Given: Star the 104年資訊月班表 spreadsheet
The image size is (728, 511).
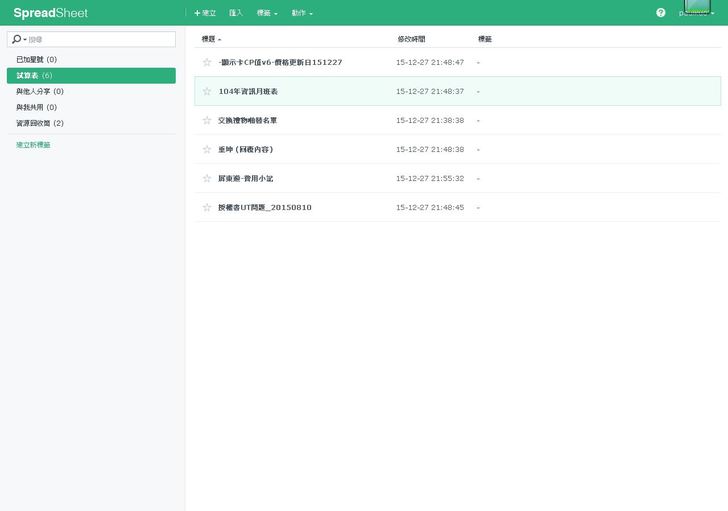Looking at the screenshot, I should click(207, 91).
